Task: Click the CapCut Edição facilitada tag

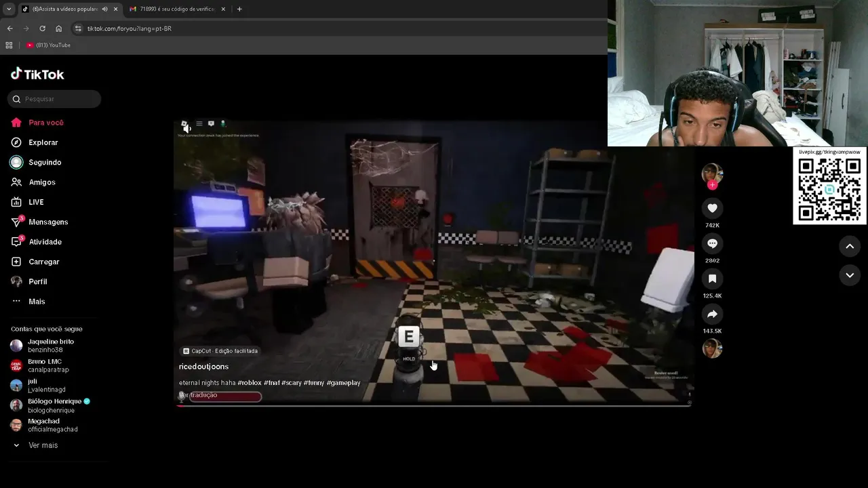Action: pos(220,351)
